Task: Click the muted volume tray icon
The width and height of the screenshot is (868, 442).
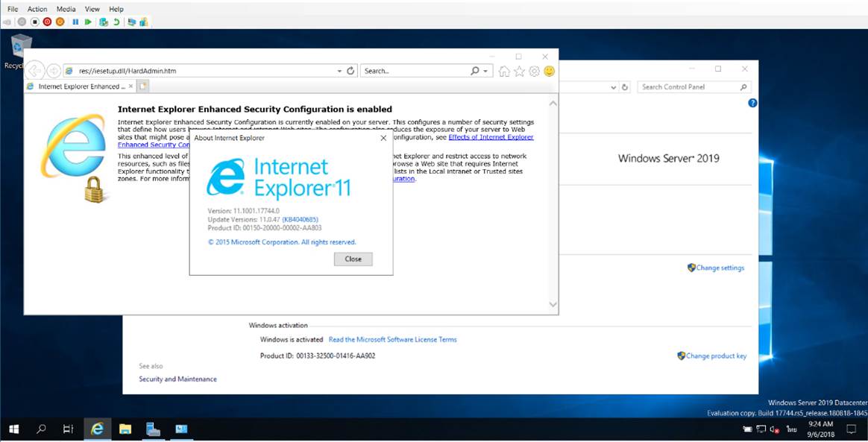Action: coord(775,429)
